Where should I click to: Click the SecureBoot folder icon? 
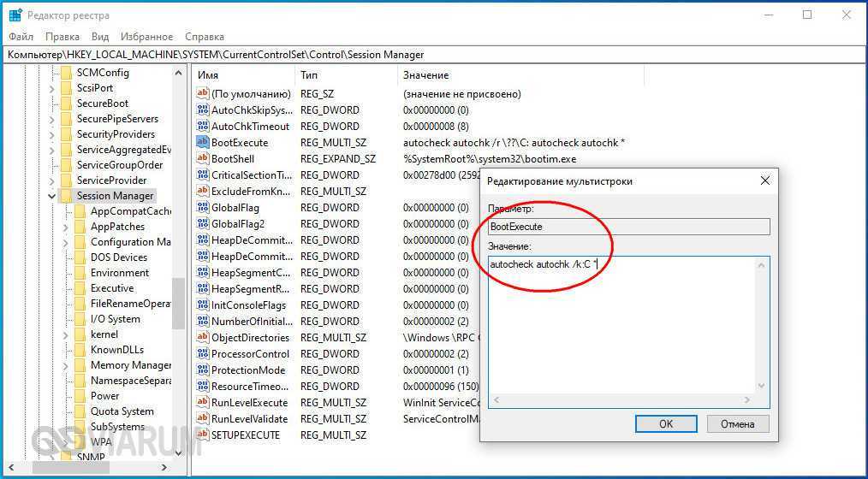coord(67,103)
